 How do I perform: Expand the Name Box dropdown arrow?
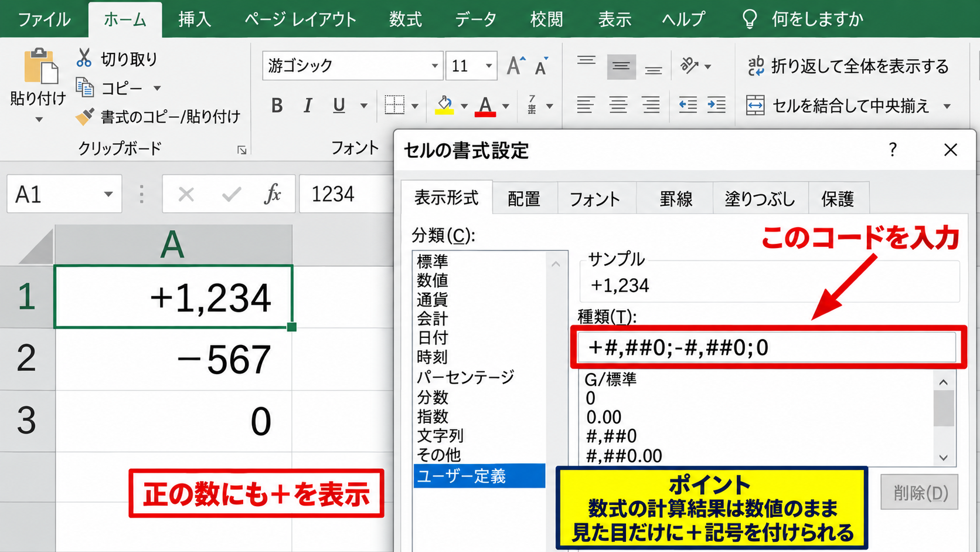coord(108,194)
